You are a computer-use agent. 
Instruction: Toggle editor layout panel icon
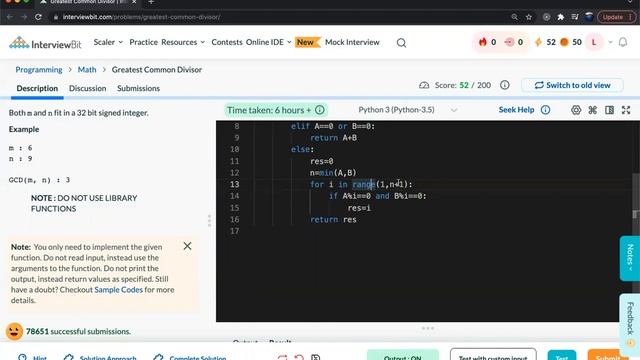[609, 110]
